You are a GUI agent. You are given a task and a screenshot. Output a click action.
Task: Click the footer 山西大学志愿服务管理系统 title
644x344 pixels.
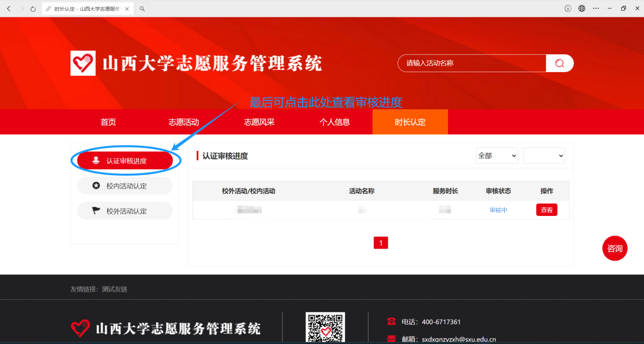click(178, 328)
